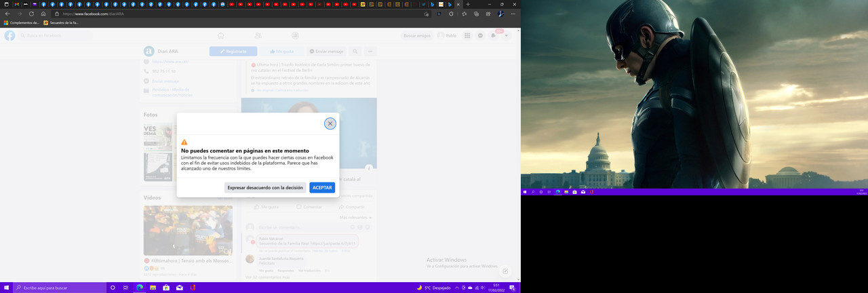Open the notifications bell icon
868x293 pixels.
(493, 35)
